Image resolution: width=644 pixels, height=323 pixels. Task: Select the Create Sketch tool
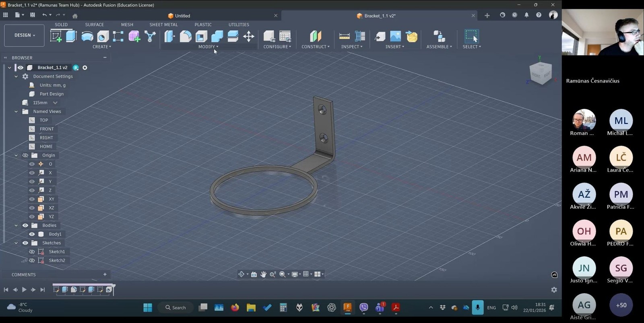(x=56, y=37)
